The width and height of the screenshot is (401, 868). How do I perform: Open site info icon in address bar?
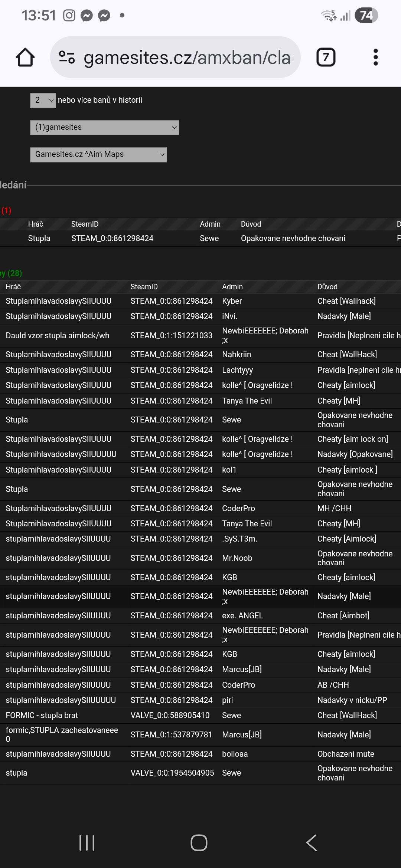pyautogui.click(x=67, y=57)
